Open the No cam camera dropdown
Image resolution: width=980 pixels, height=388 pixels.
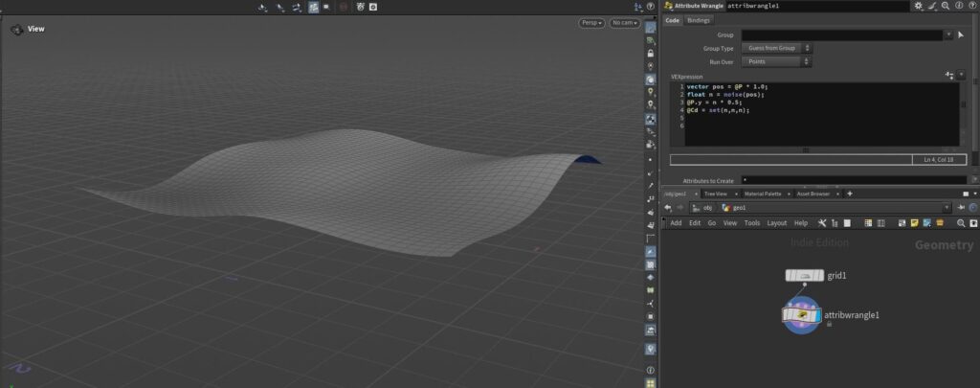(626, 22)
